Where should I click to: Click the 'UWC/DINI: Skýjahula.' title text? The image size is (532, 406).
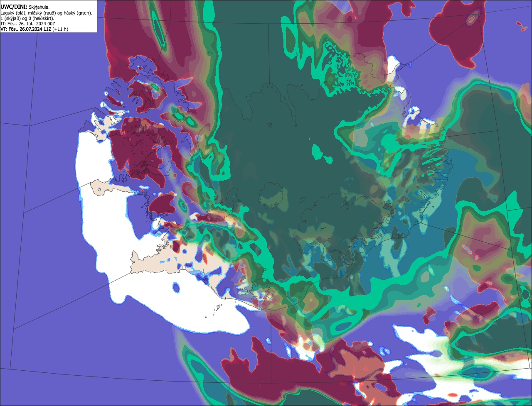tap(25, 7)
